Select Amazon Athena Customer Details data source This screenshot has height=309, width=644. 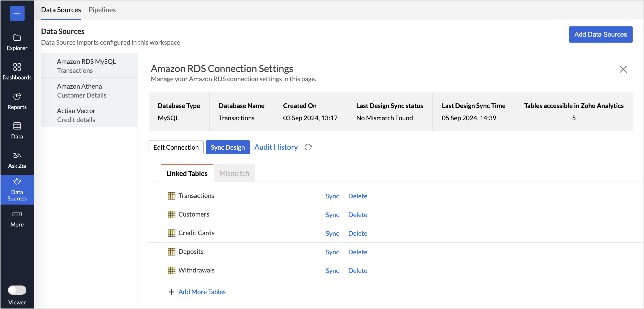[89, 90]
